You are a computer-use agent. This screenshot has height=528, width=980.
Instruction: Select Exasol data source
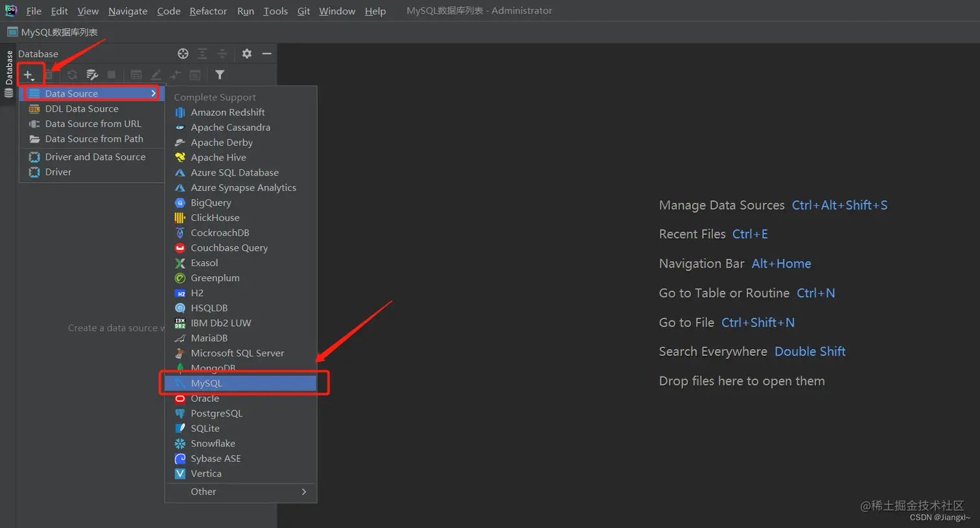pos(240,263)
